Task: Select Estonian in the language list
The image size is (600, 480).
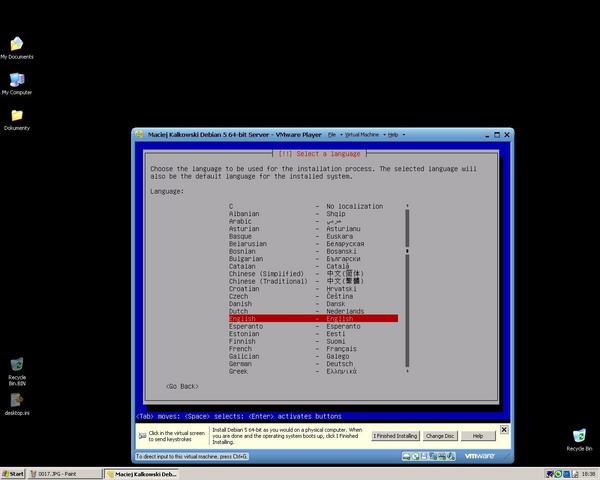Action: [313, 334]
